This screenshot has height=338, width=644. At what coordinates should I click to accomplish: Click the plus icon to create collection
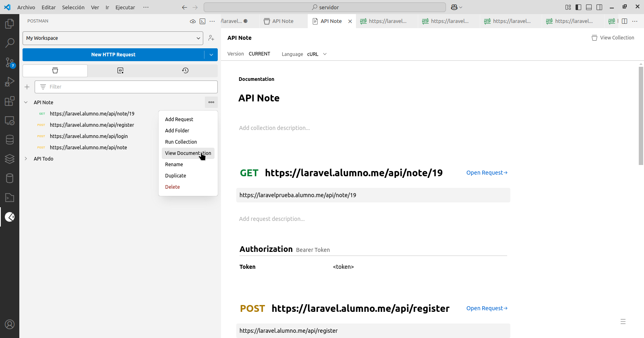(27, 87)
